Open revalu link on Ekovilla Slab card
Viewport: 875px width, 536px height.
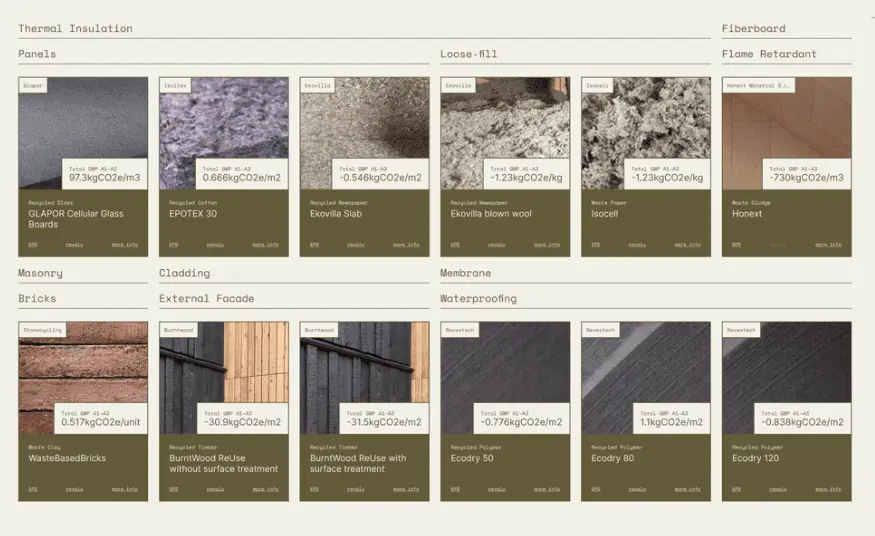point(356,245)
